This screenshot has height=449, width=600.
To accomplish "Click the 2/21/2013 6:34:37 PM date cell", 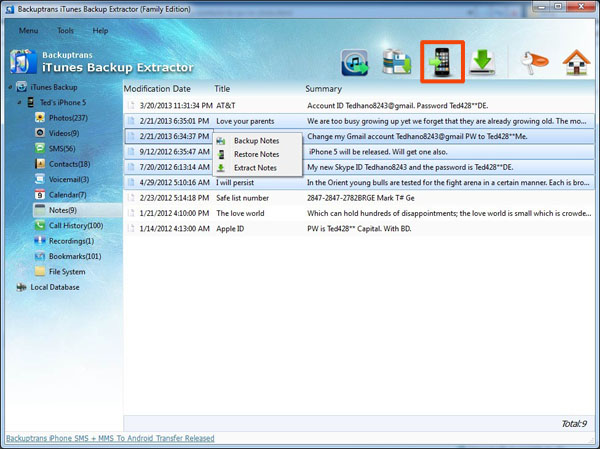I will pos(174,136).
